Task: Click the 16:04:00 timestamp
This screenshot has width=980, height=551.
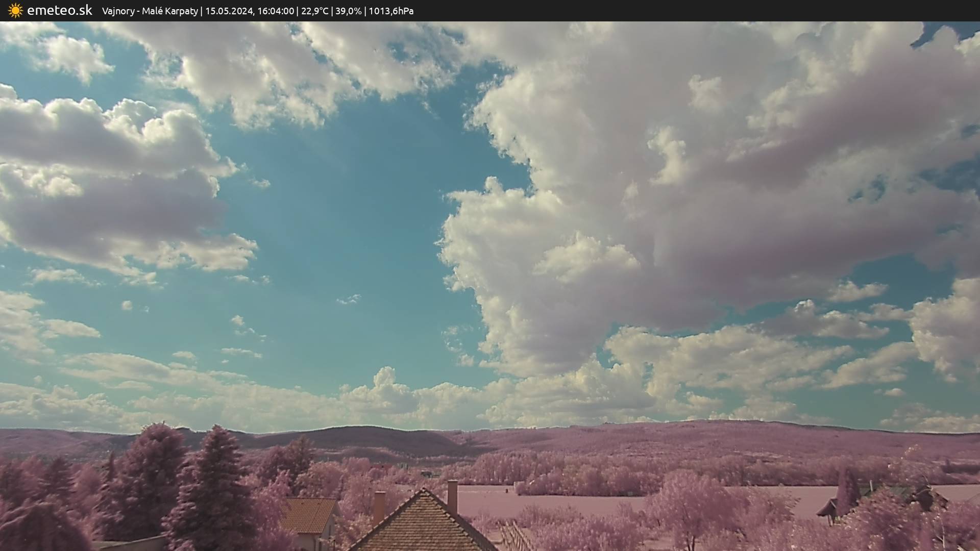Action: point(275,11)
